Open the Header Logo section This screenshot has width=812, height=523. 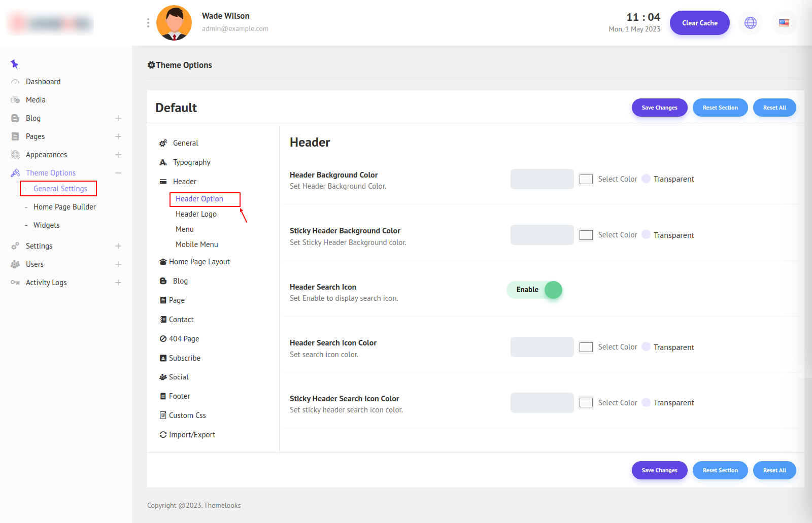tap(196, 214)
